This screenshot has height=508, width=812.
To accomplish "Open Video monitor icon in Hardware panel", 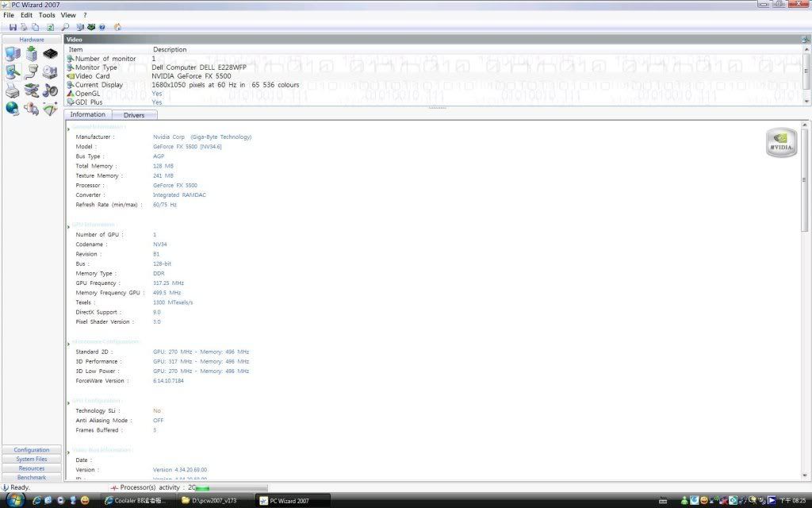I will click(13, 72).
